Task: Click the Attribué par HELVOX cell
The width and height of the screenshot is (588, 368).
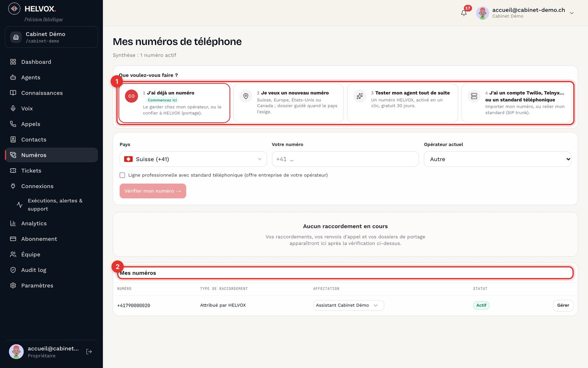Action: point(223,305)
